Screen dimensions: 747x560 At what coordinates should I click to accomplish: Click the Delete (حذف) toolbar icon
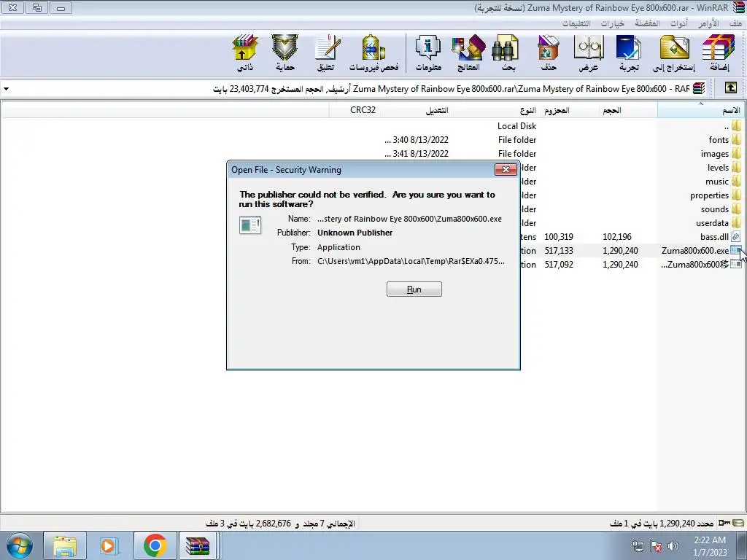549,52
